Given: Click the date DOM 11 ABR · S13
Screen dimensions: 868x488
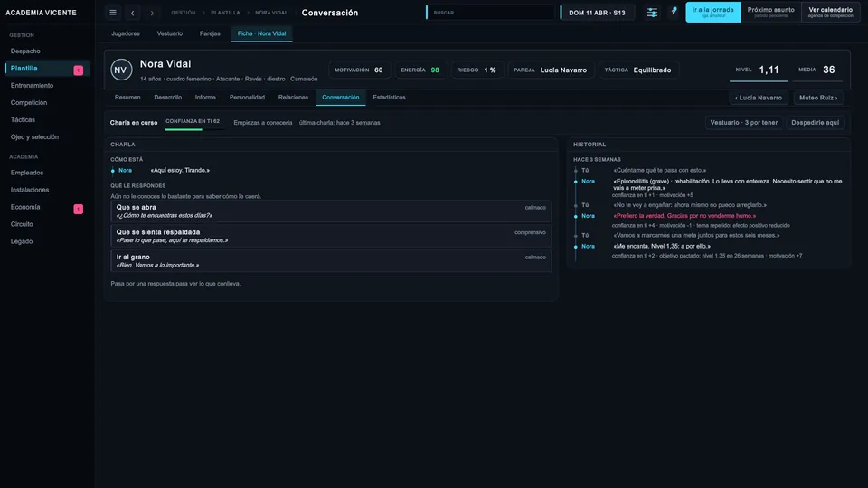Looking at the screenshot, I should [597, 13].
